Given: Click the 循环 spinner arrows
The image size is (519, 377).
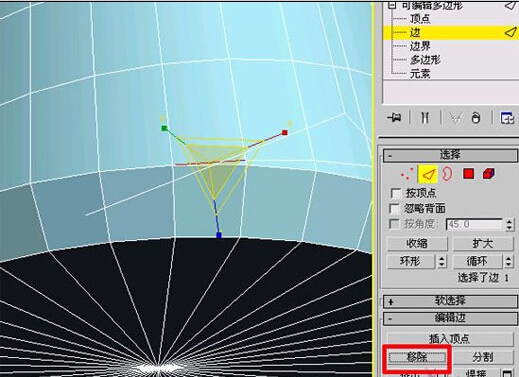Looking at the screenshot, I should click(509, 261).
